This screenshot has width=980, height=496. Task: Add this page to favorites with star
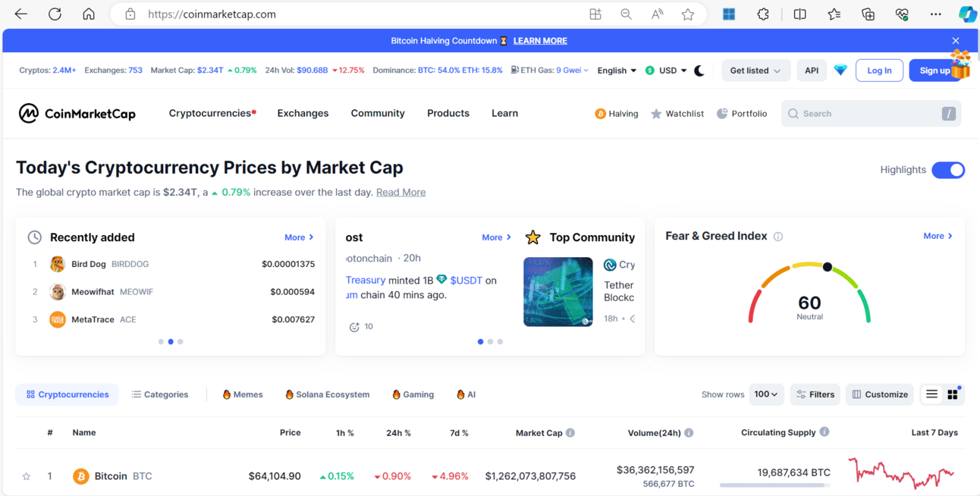tap(688, 14)
